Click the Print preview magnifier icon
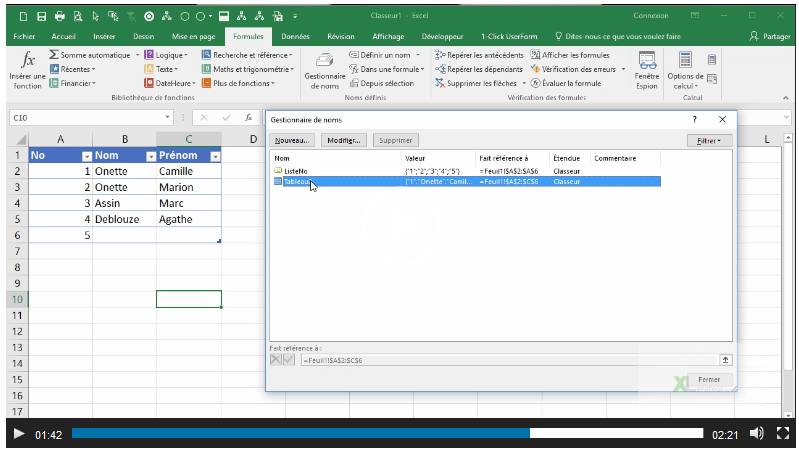This screenshot has height=454, width=799. click(x=78, y=16)
